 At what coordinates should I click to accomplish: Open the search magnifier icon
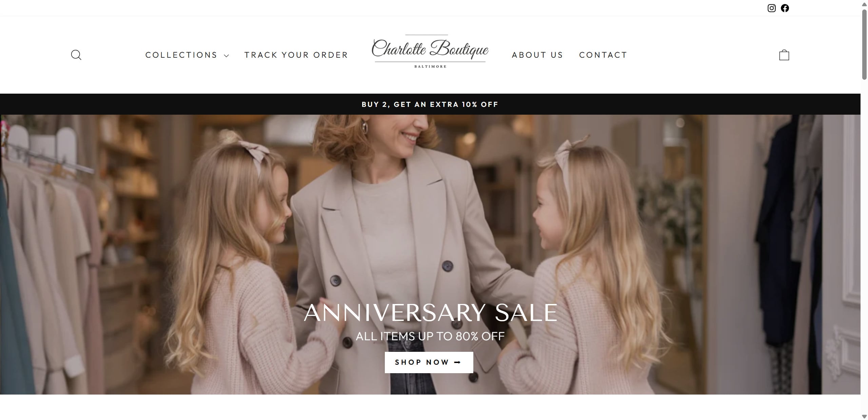pos(76,55)
